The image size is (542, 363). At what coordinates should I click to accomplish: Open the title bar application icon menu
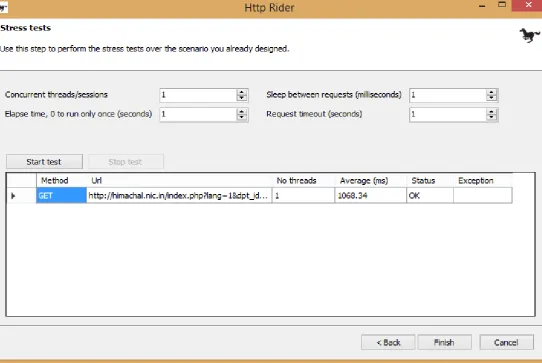pyautogui.click(x=3, y=7)
